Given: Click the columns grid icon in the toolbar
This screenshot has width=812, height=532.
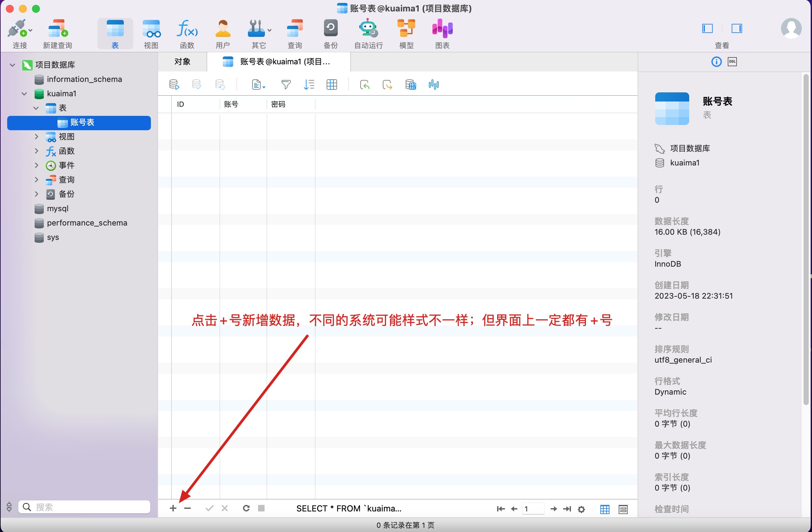Looking at the screenshot, I should [332, 85].
